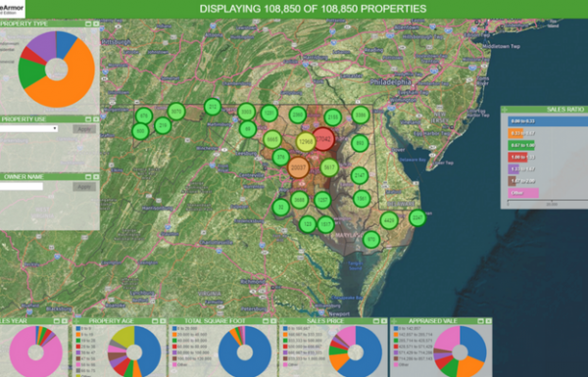The height and width of the screenshot is (377, 588).
Task: Apply the Owner Name filter
Action: 84,187
